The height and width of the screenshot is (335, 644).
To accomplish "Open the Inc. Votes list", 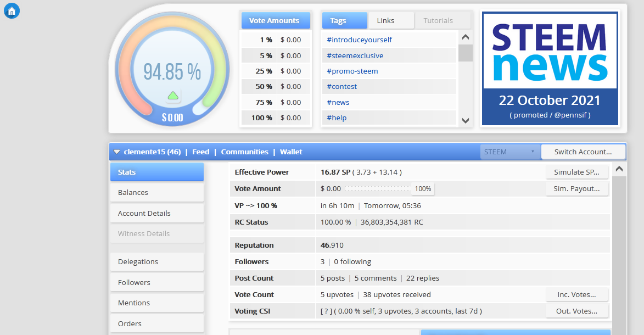I will 576,295.
